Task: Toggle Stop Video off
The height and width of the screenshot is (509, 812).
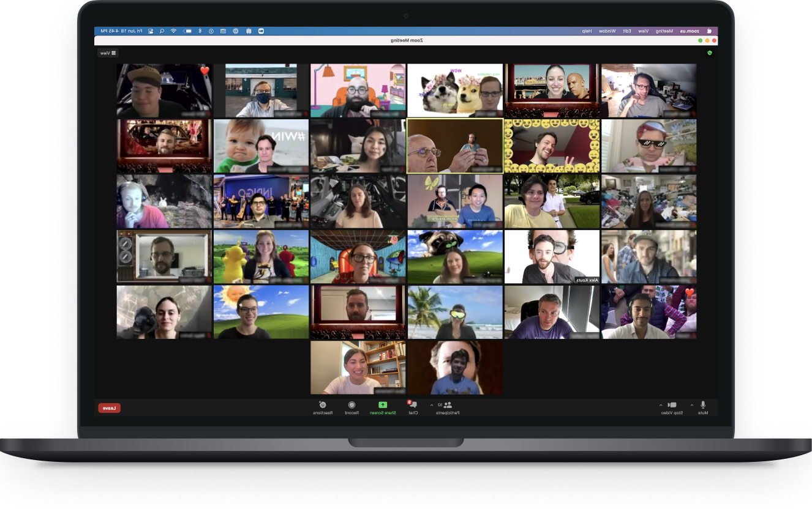Action: coord(672,407)
